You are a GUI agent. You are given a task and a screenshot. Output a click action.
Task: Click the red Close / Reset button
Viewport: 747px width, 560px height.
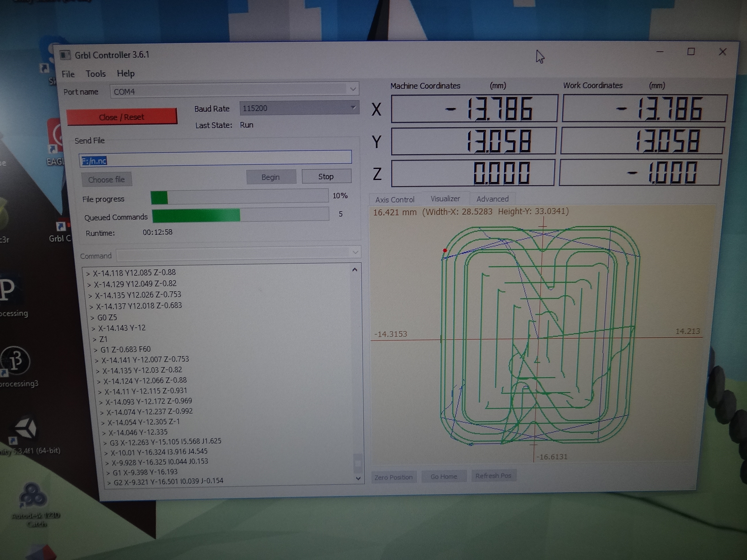point(122,117)
